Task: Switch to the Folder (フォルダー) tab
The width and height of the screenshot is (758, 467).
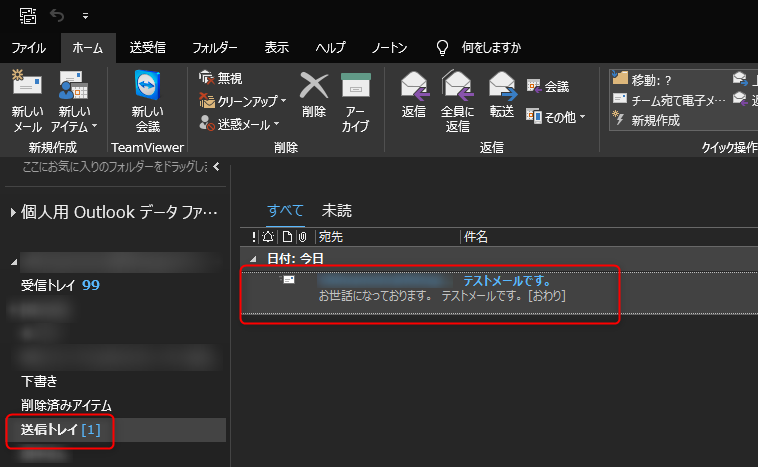Action: pos(215,47)
